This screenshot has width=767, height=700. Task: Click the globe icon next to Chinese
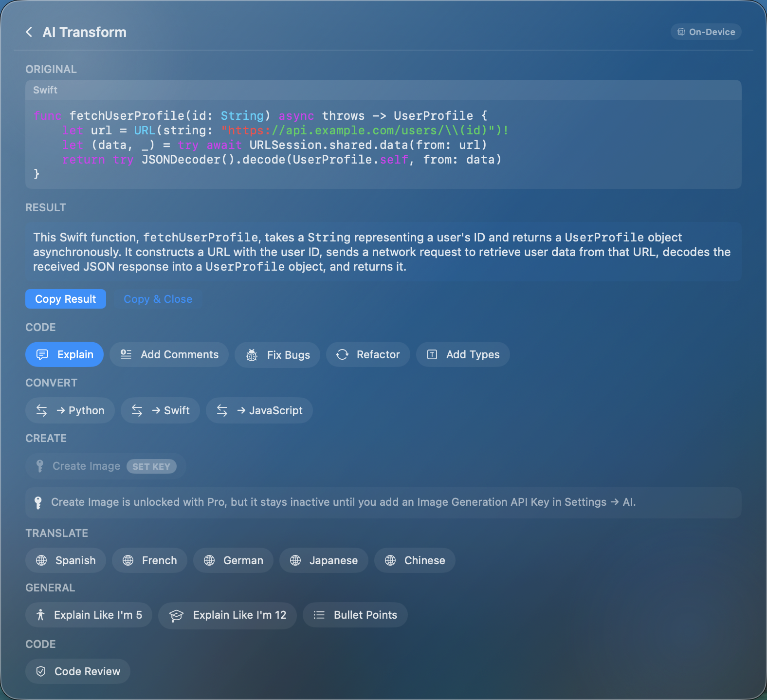pyautogui.click(x=390, y=560)
